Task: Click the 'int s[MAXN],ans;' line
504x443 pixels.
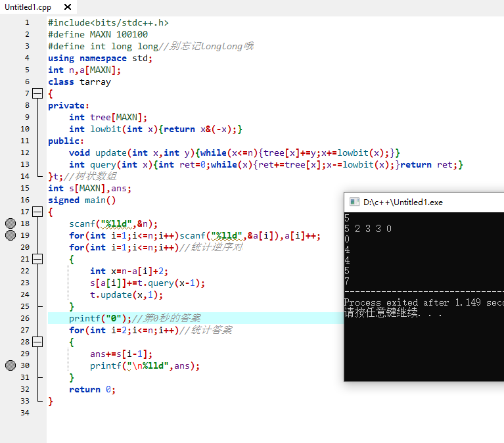Action: click(x=89, y=189)
